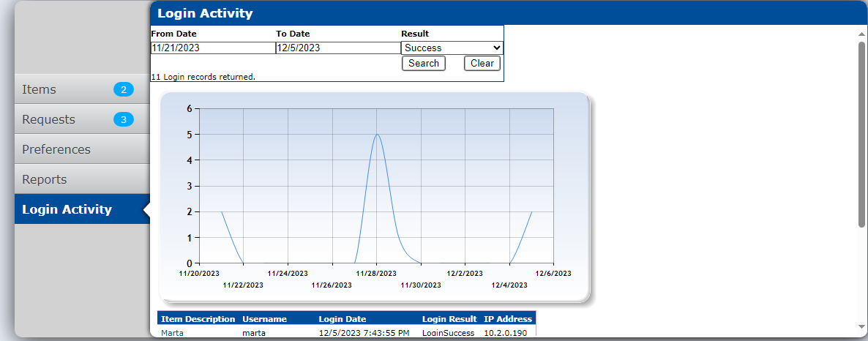Select Reports in the sidebar

(44, 179)
